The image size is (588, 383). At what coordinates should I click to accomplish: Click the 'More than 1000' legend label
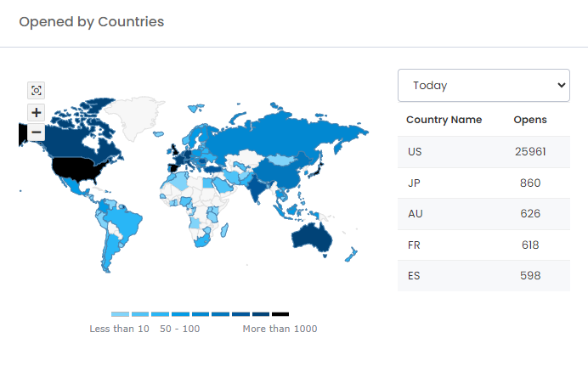[280, 329]
